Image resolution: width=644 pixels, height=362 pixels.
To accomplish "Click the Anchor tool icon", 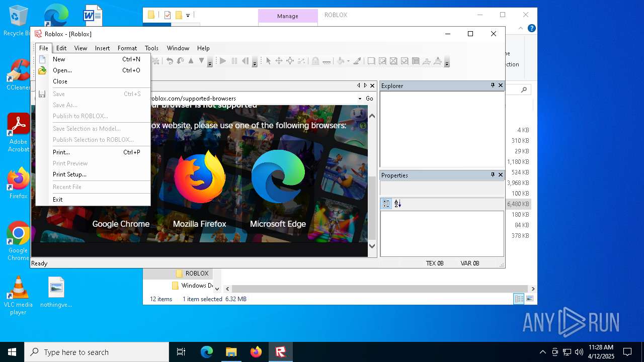I will 327,61.
